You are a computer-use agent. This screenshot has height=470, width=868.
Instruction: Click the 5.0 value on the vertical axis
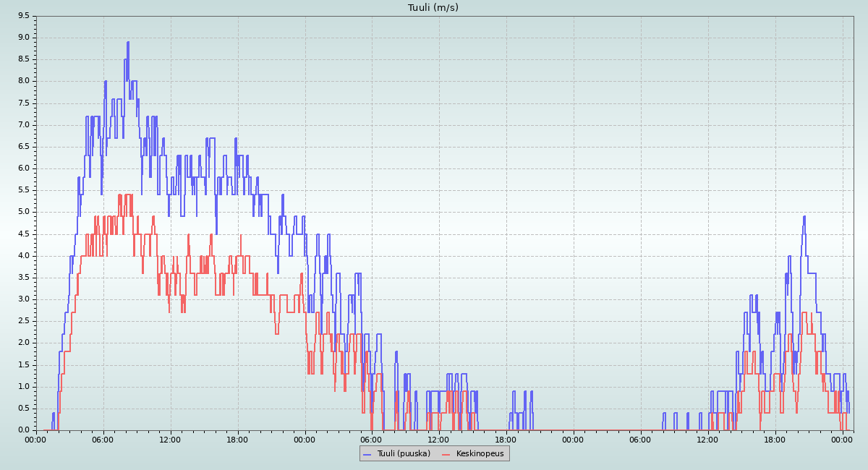coord(24,212)
